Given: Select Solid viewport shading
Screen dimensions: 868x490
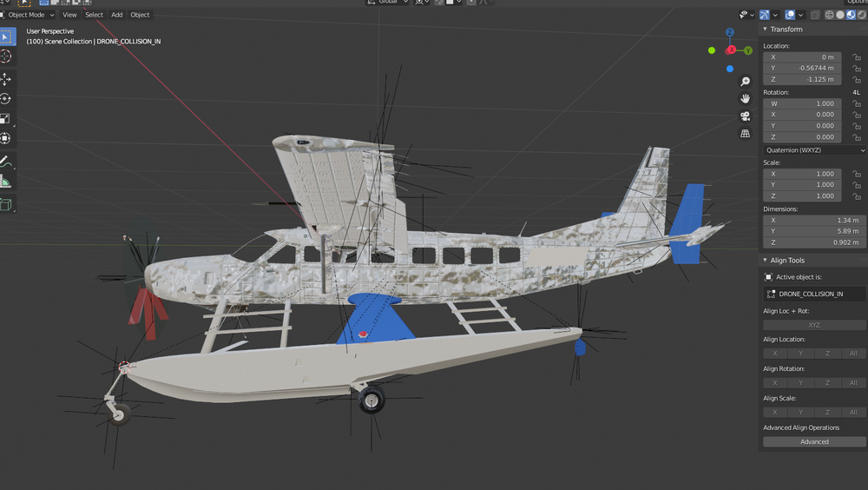Looking at the screenshot, I should point(839,15).
